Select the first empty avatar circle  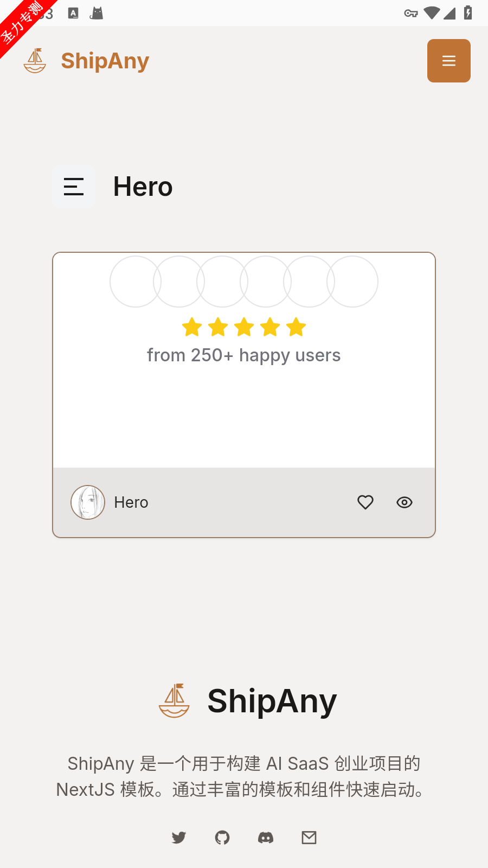[x=136, y=282]
